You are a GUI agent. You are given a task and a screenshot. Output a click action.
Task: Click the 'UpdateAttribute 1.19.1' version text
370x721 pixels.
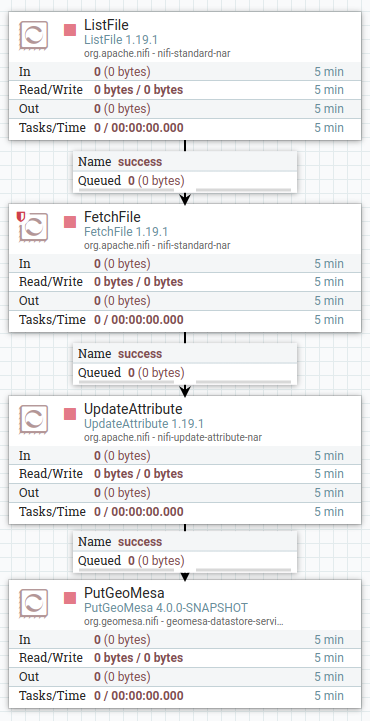pos(144,423)
